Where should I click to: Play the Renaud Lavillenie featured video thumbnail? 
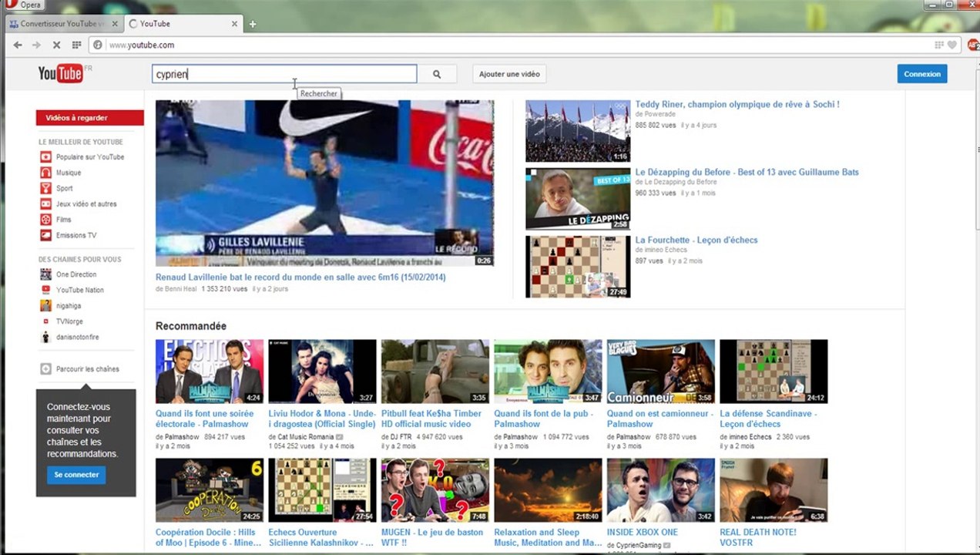324,183
